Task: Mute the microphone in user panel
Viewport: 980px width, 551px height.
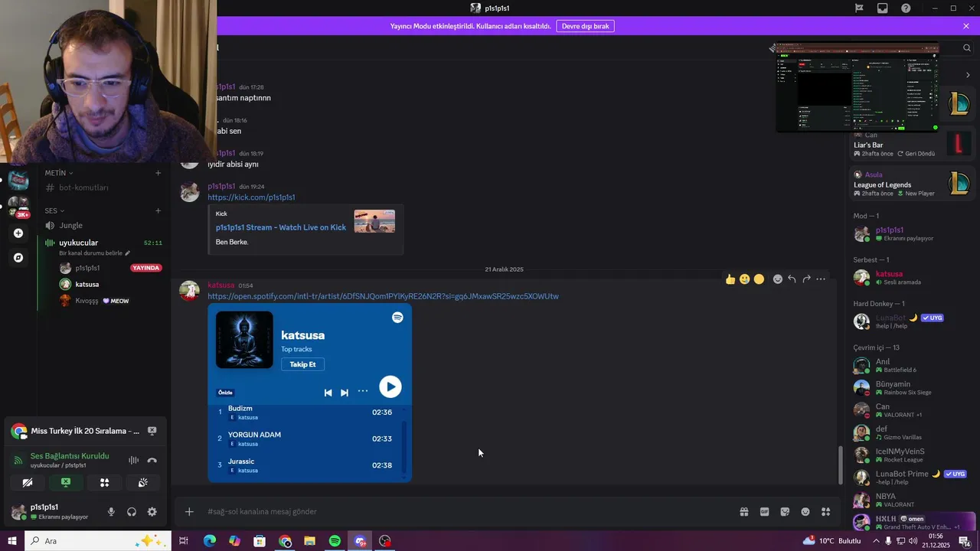Action: click(111, 512)
